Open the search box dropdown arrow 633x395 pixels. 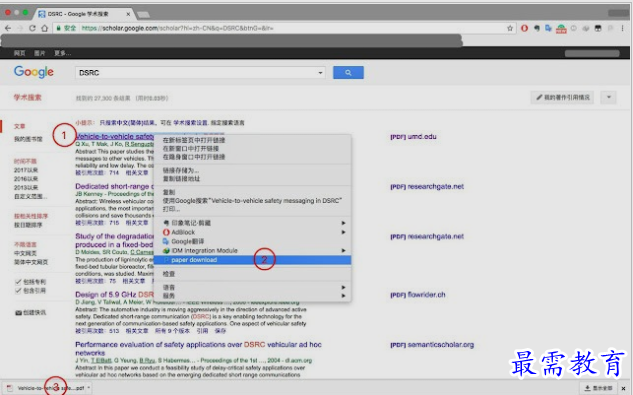[x=320, y=73]
